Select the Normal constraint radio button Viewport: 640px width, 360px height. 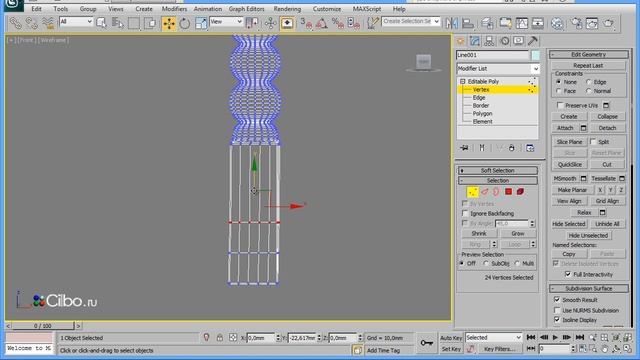[589, 91]
